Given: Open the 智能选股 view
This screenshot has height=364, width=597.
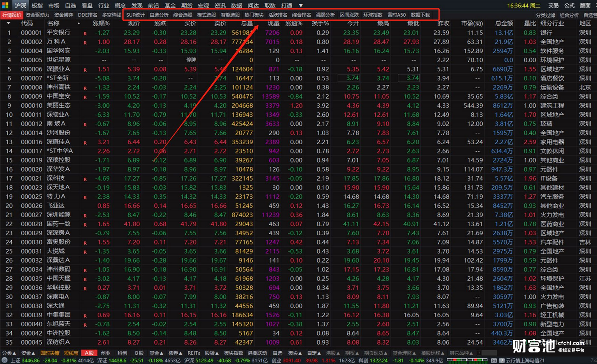Looking at the screenshot, I should (230, 15).
